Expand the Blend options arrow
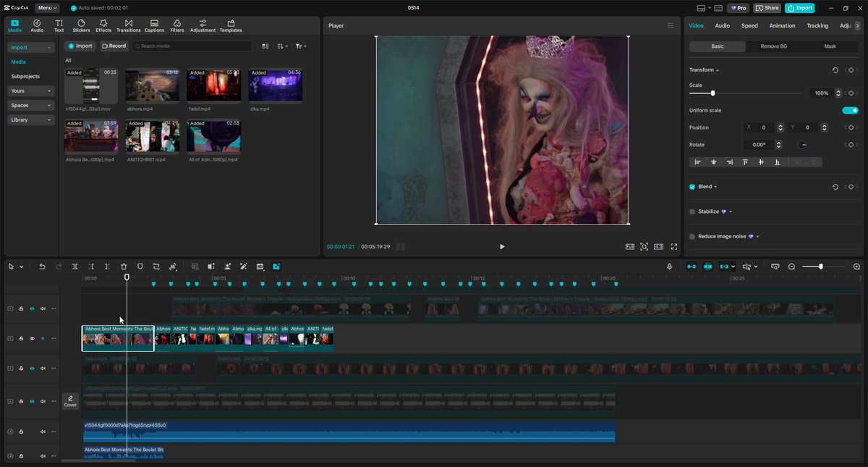This screenshot has height=467, width=868. [x=715, y=187]
